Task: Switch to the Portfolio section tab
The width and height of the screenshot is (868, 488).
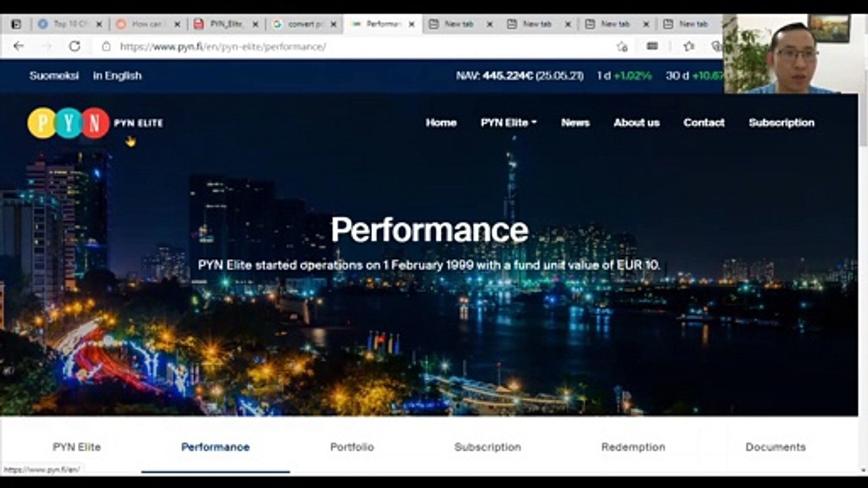Action: pos(352,447)
